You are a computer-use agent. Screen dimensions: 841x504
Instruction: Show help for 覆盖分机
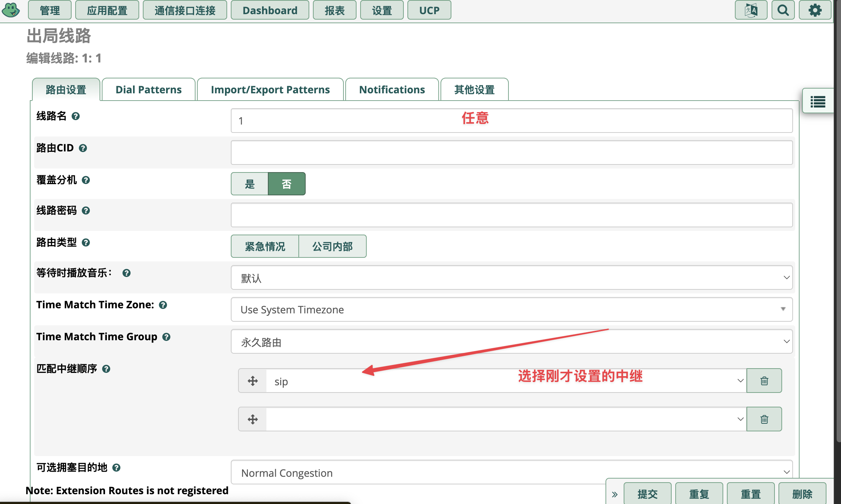86,180
